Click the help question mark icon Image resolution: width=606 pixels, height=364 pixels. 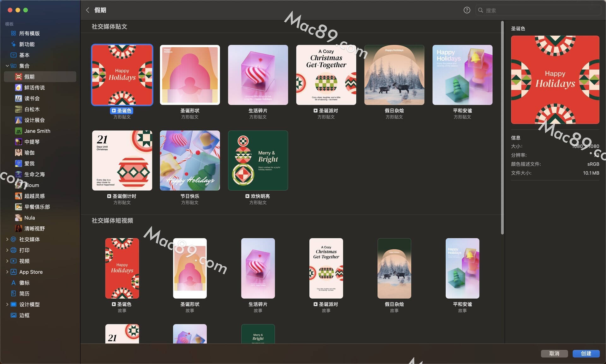[467, 10]
